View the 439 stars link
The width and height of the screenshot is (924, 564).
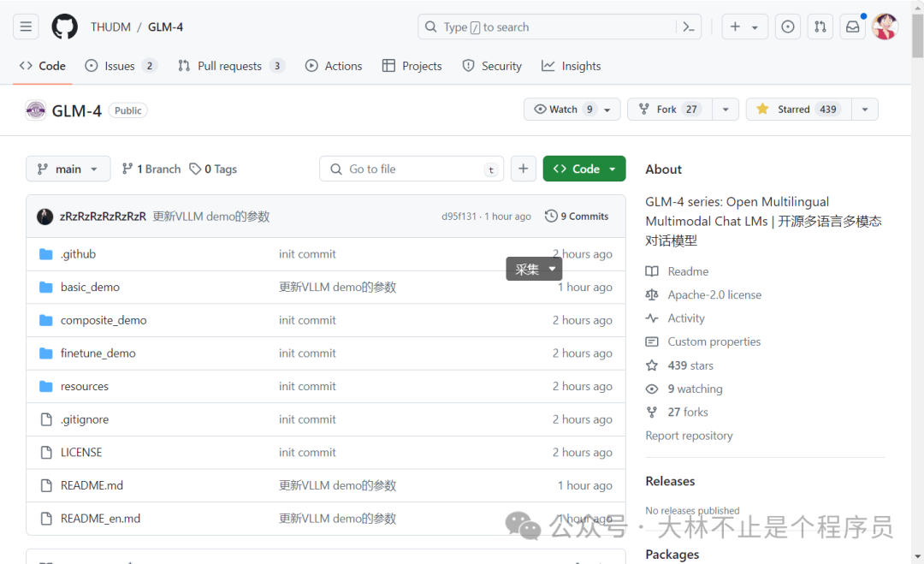click(690, 365)
